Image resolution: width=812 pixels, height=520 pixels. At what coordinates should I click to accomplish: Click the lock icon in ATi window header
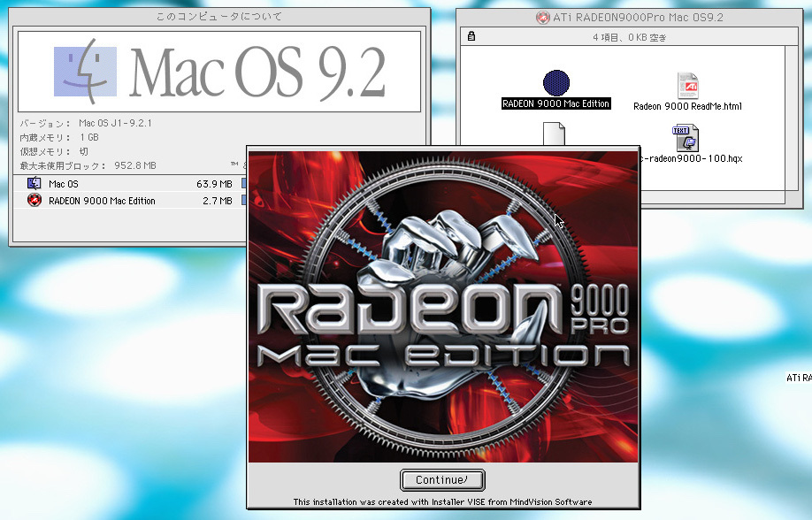pyautogui.click(x=471, y=36)
